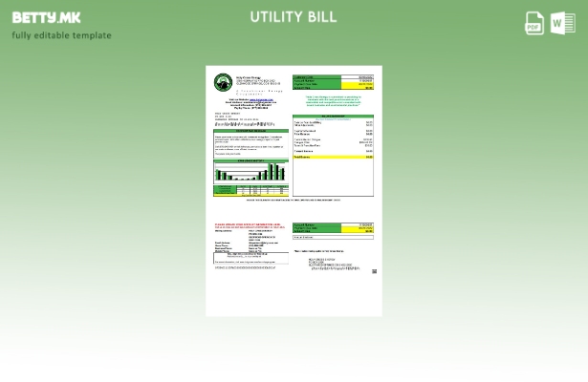Click the QR code on the bill stub
Image resolution: width=588 pixels, height=382 pixels.
(x=374, y=271)
